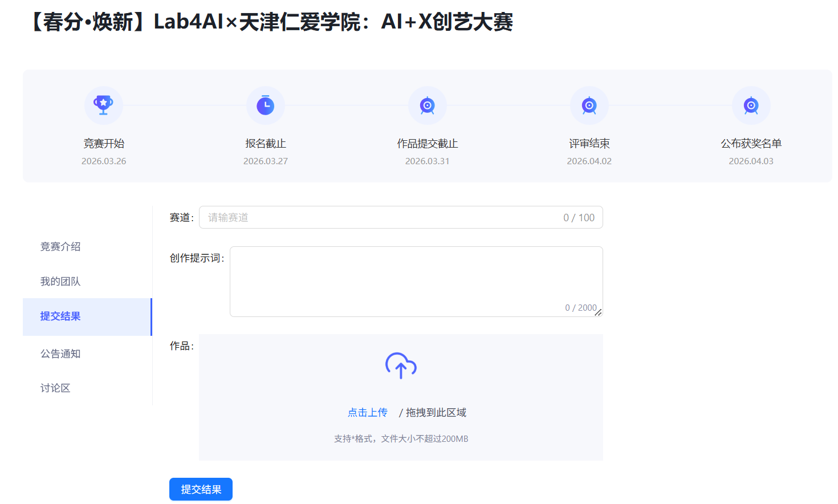Click the camera icon above 作品提交截止

point(427,105)
